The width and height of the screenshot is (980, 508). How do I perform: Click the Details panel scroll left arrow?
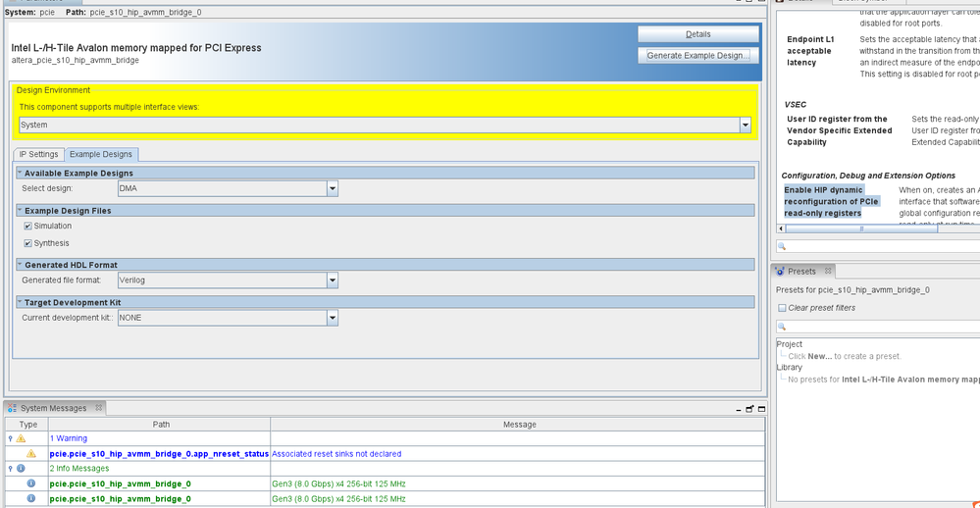click(x=781, y=229)
